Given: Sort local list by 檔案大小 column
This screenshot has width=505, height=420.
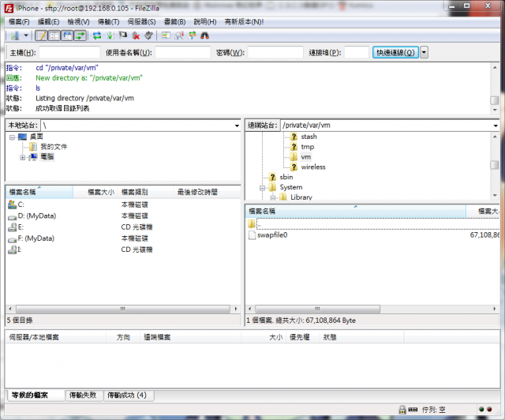Looking at the screenshot, I should click(x=95, y=192).
